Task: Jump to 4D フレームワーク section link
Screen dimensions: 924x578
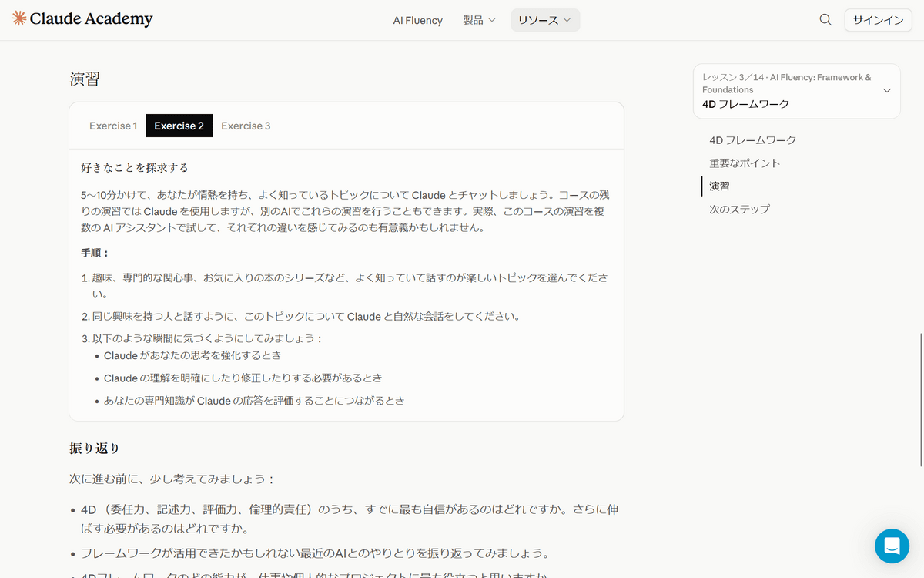Action: [753, 140]
